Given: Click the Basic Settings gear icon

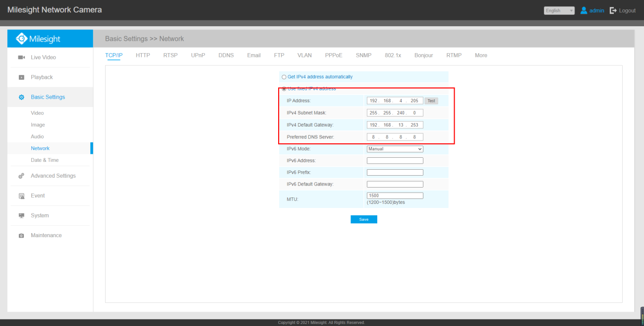Looking at the screenshot, I should pyautogui.click(x=21, y=97).
